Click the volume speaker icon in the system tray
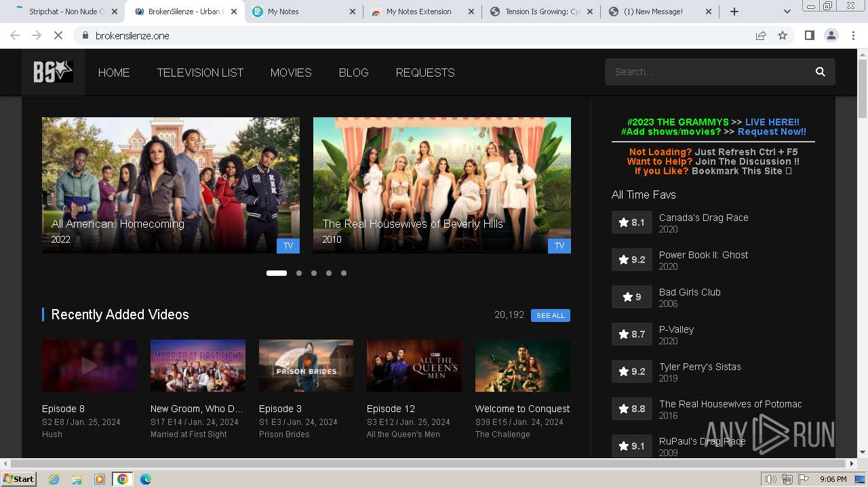 (x=770, y=479)
